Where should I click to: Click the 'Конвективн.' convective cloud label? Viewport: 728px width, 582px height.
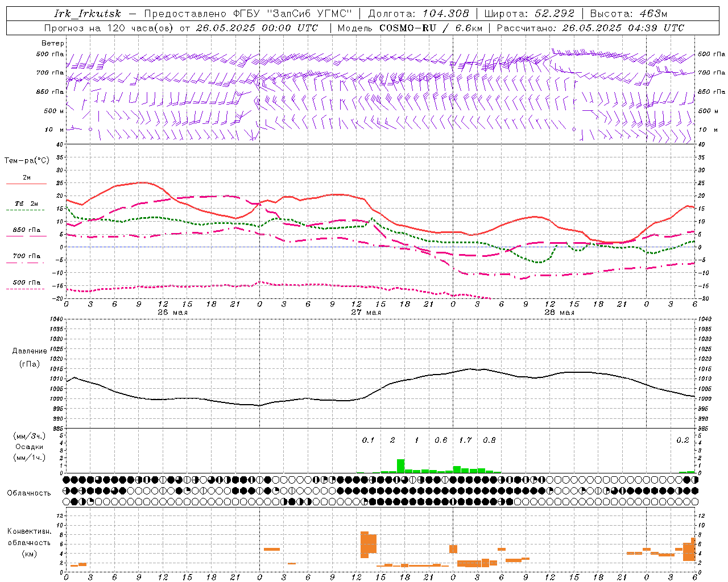(30, 531)
